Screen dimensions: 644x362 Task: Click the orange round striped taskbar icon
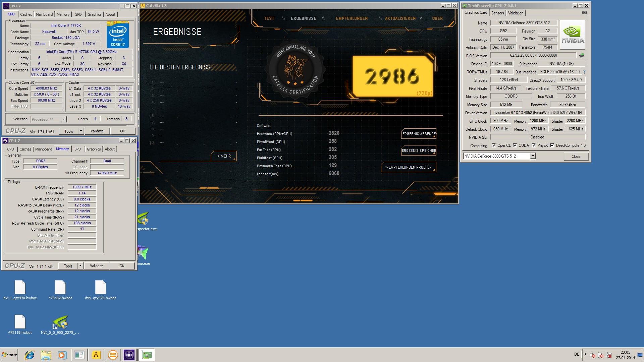point(113,355)
